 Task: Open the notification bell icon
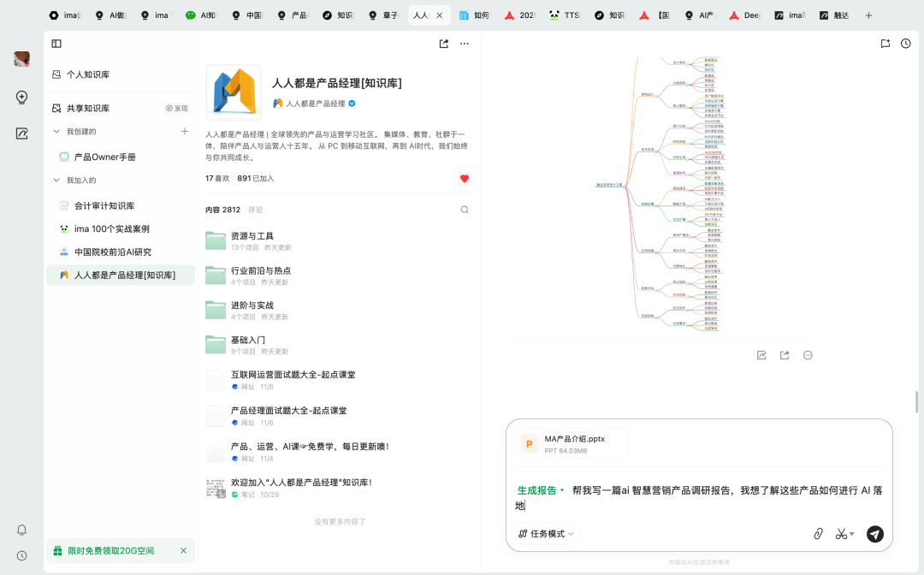[x=22, y=530]
